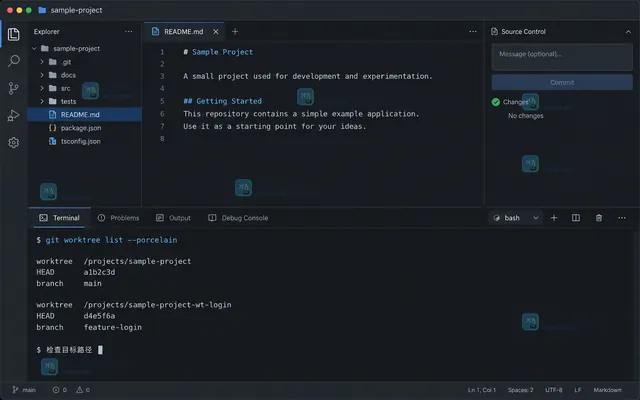Collapse the sample-project root folder
The image size is (640, 400).
click(x=34, y=49)
